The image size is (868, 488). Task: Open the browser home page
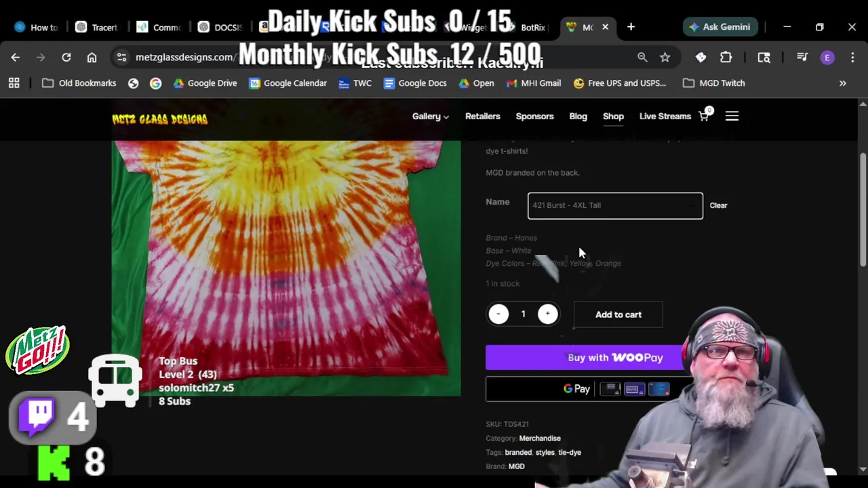92,58
